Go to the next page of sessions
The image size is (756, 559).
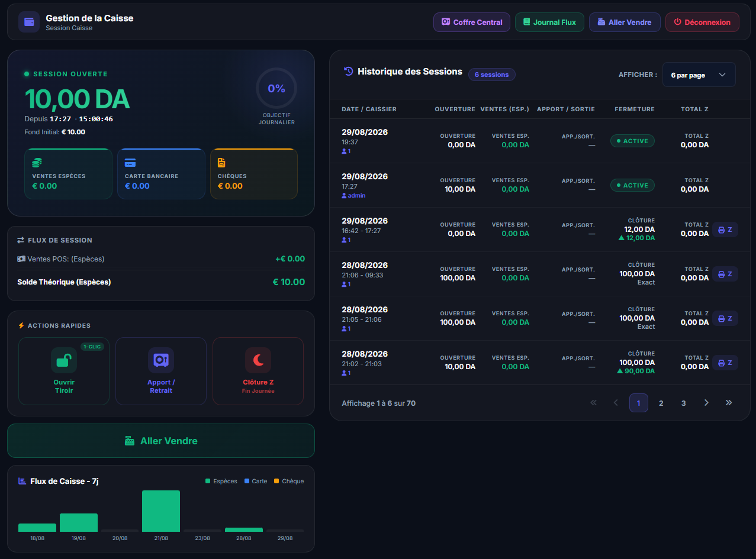click(706, 403)
